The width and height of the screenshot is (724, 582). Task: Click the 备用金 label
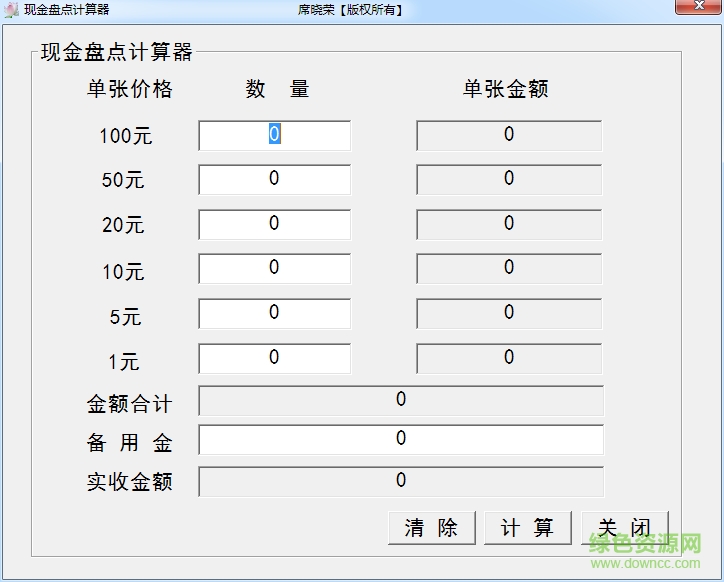tap(130, 443)
